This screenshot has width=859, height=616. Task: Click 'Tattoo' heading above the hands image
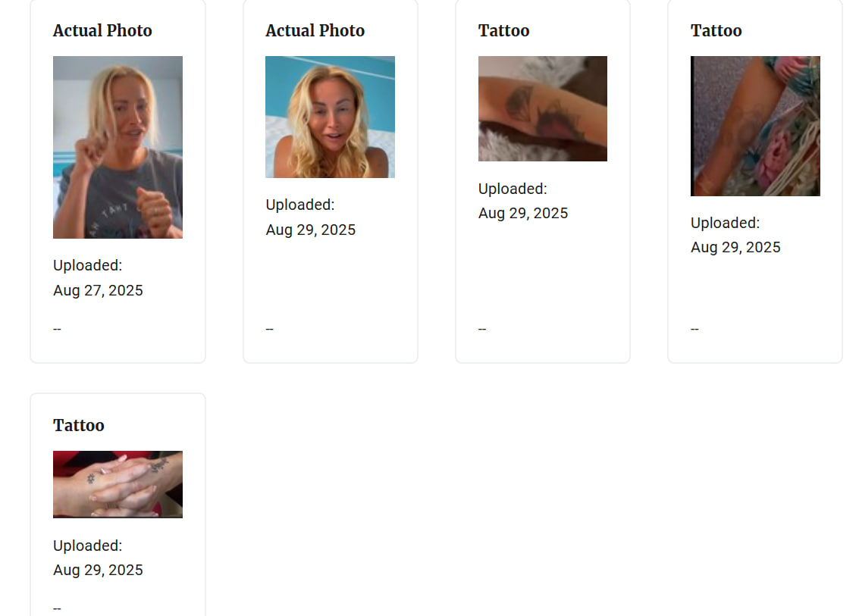[x=79, y=426]
